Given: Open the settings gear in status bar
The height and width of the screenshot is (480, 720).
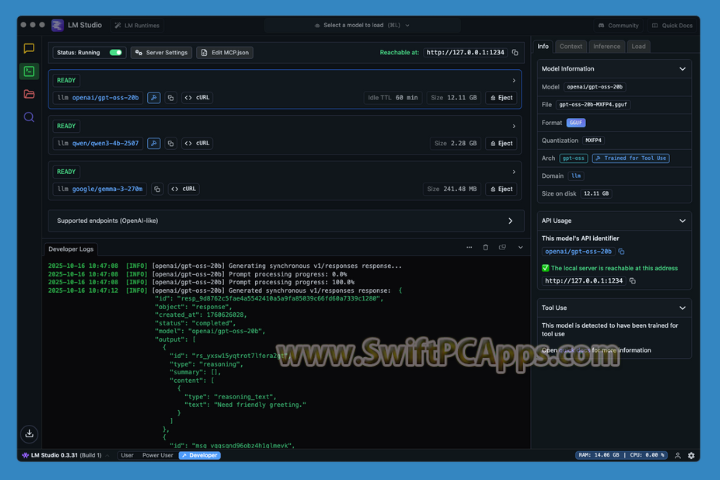Looking at the screenshot, I should (x=691, y=455).
